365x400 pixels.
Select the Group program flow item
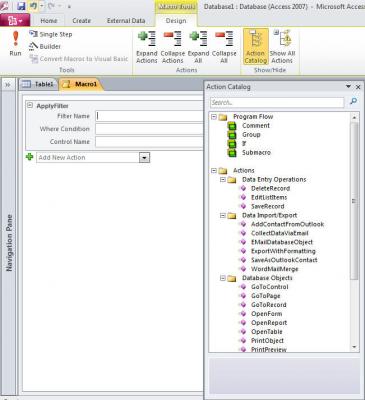(251, 135)
